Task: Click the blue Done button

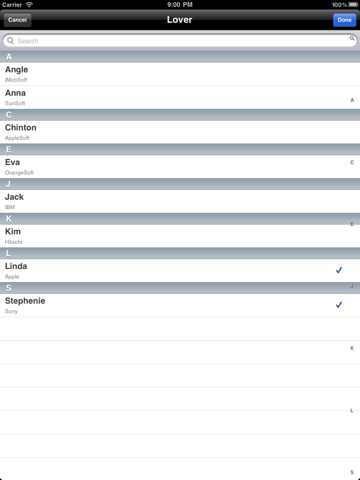Action: [344, 20]
